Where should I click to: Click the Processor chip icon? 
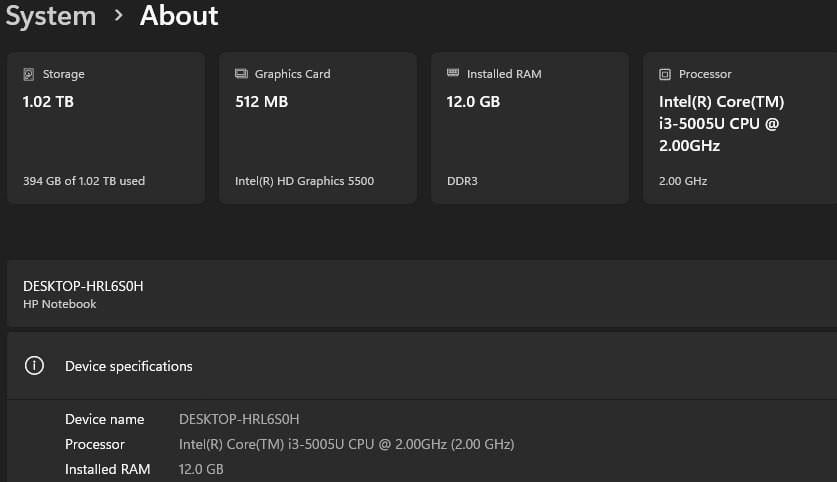pos(665,74)
